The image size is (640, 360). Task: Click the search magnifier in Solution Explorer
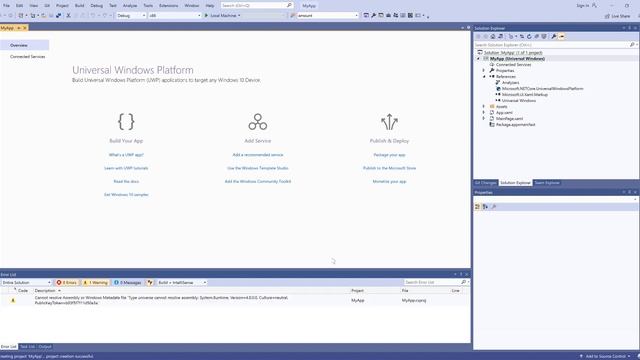[632, 45]
